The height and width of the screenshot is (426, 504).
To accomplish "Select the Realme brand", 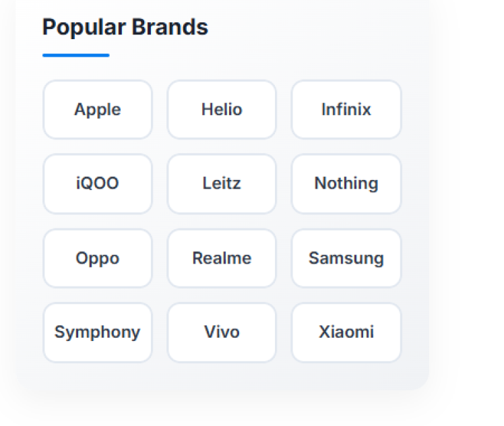I will 222,258.
